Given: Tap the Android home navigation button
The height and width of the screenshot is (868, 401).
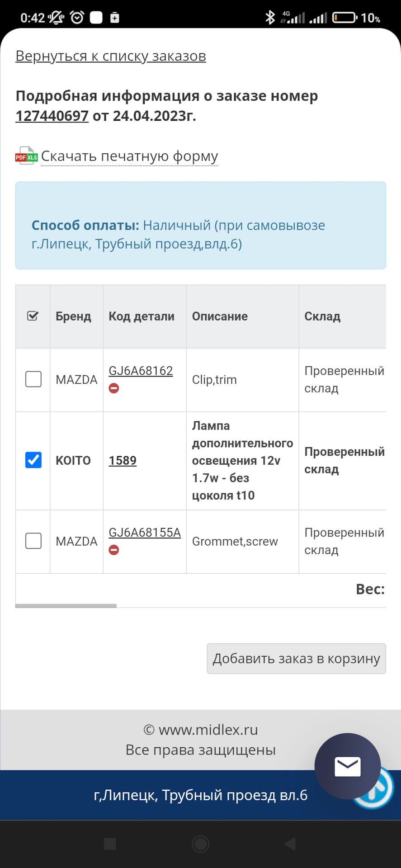Looking at the screenshot, I should click(200, 844).
